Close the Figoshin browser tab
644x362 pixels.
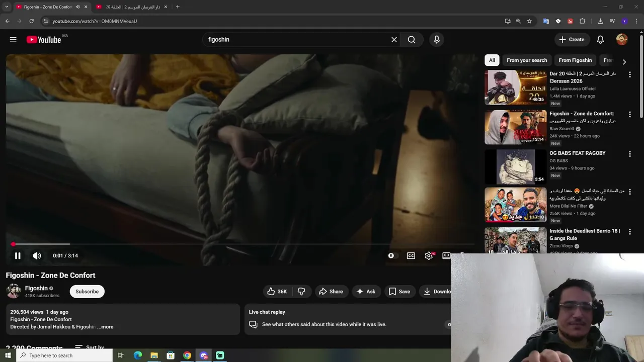click(86, 7)
